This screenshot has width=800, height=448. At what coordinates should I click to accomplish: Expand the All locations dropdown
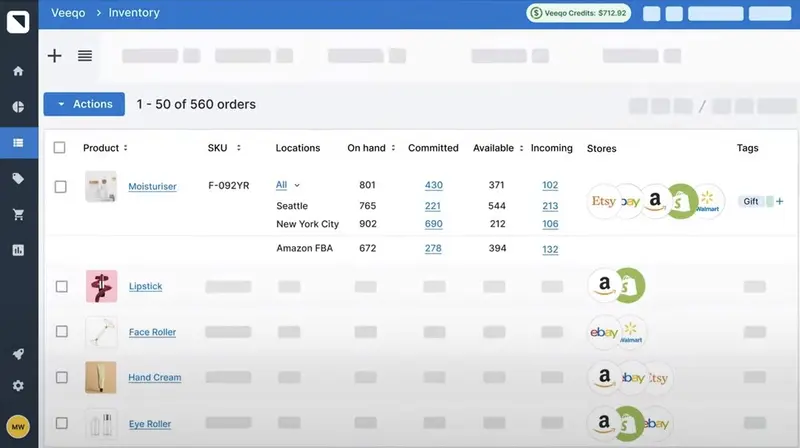288,185
